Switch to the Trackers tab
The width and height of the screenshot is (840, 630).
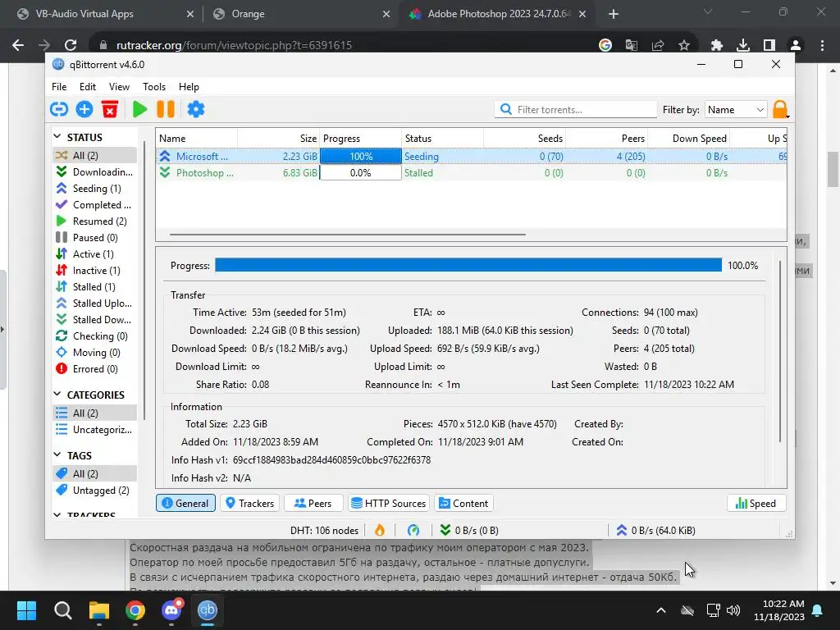249,503
